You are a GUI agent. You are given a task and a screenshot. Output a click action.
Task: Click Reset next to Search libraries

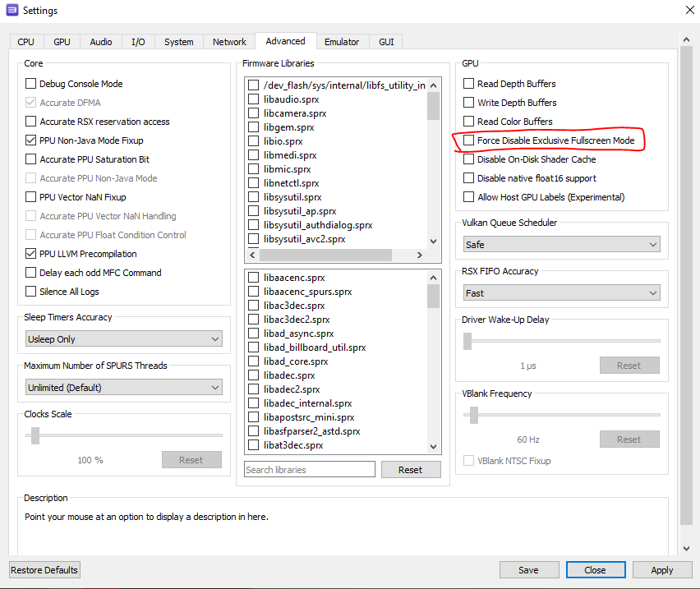coord(411,469)
